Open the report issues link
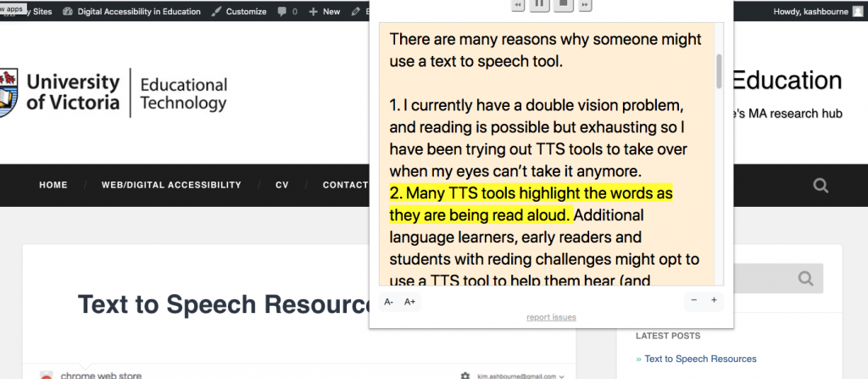868x379 pixels. (x=551, y=318)
